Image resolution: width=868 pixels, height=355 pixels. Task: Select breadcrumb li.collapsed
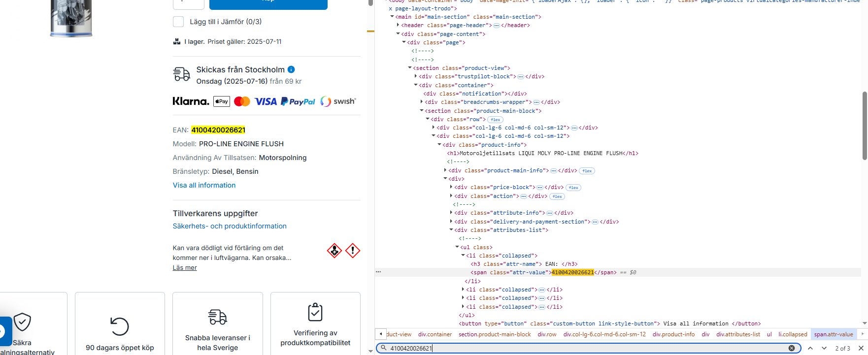click(x=793, y=334)
